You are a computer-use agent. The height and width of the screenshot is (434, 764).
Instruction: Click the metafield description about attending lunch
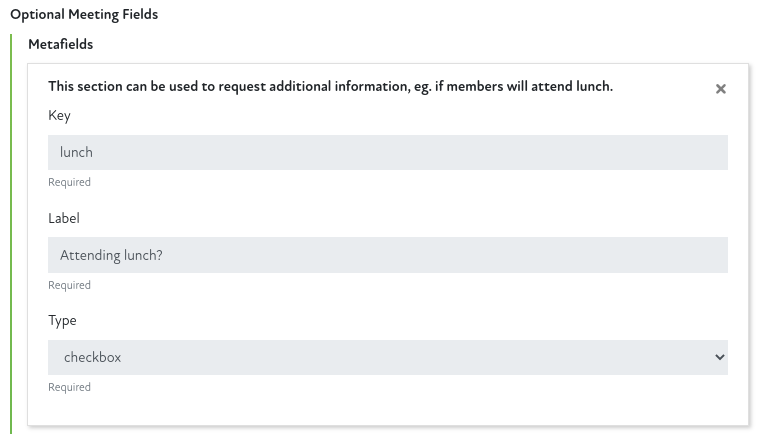(x=330, y=87)
